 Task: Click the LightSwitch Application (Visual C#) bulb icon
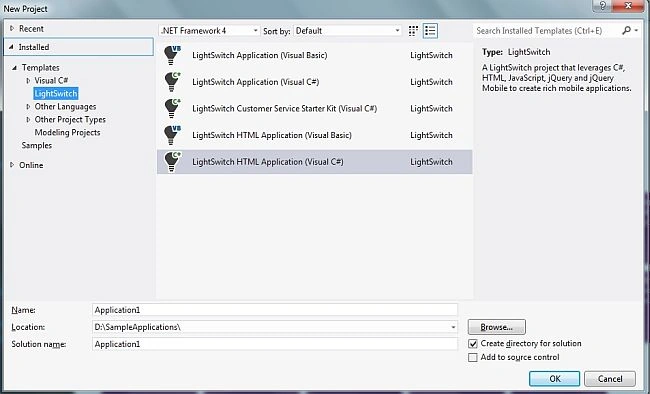click(x=172, y=82)
